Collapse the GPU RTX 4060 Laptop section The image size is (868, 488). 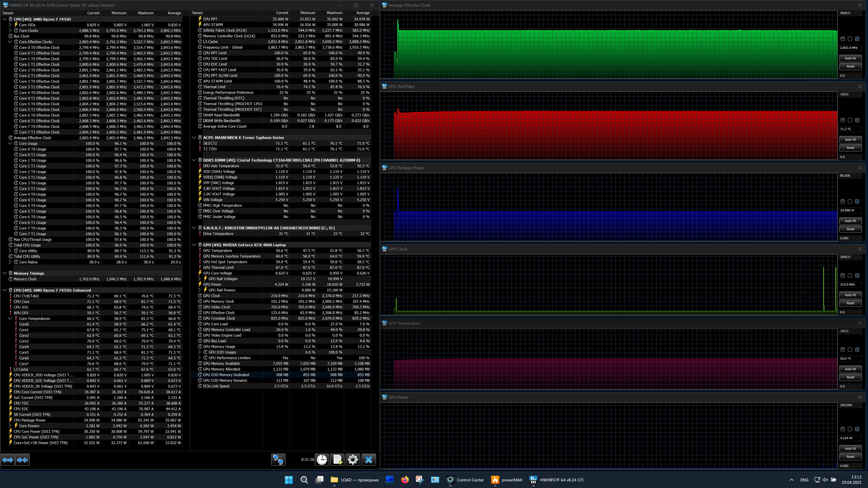click(x=194, y=245)
